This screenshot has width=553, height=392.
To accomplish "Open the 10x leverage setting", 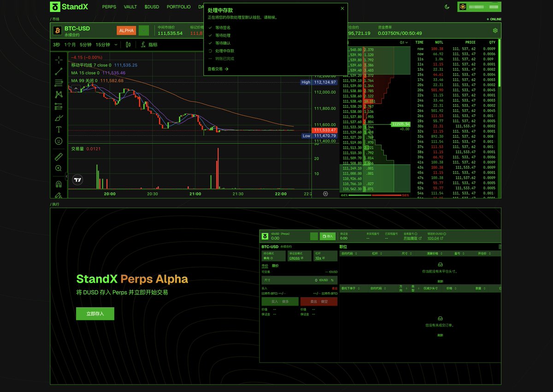I will tap(319, 258).
